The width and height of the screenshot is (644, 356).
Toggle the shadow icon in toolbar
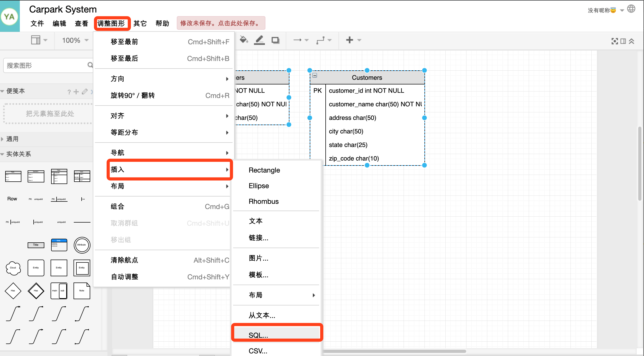tap(275, 40)
